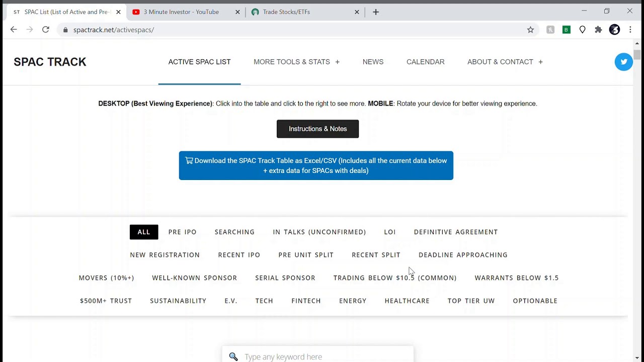Open the green B extension icon

coord(566,30)
